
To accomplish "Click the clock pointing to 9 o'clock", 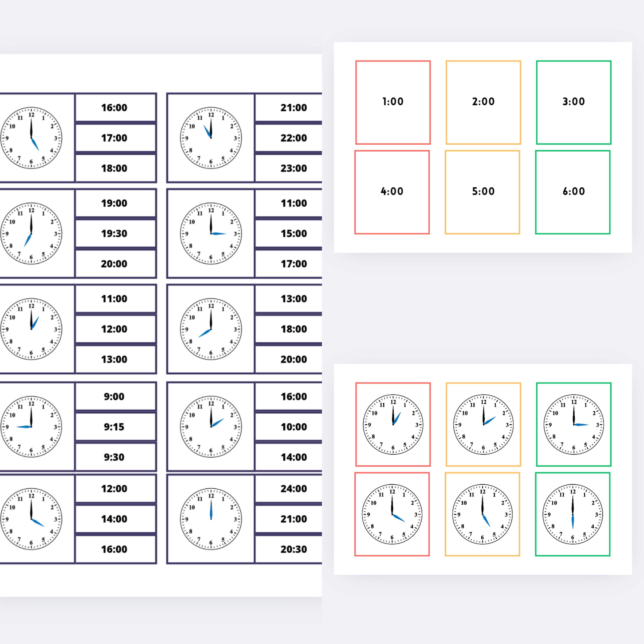I will coord(31,426).
